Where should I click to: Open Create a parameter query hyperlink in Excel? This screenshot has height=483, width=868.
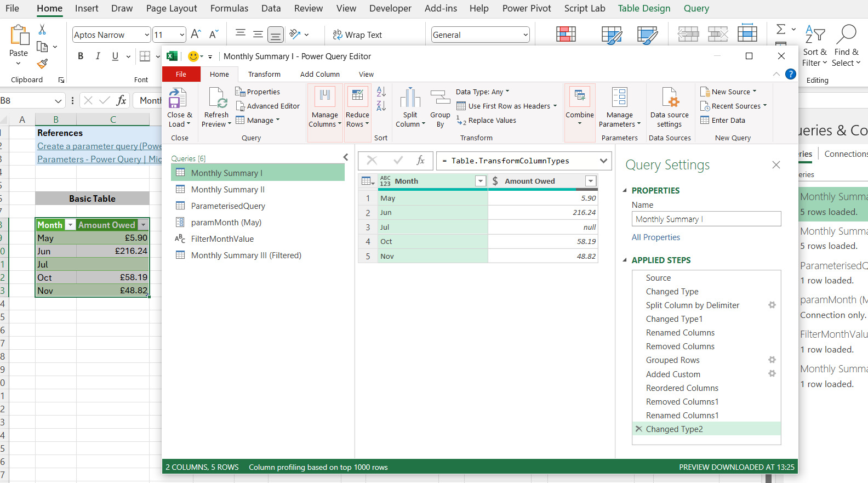point(99,146)
